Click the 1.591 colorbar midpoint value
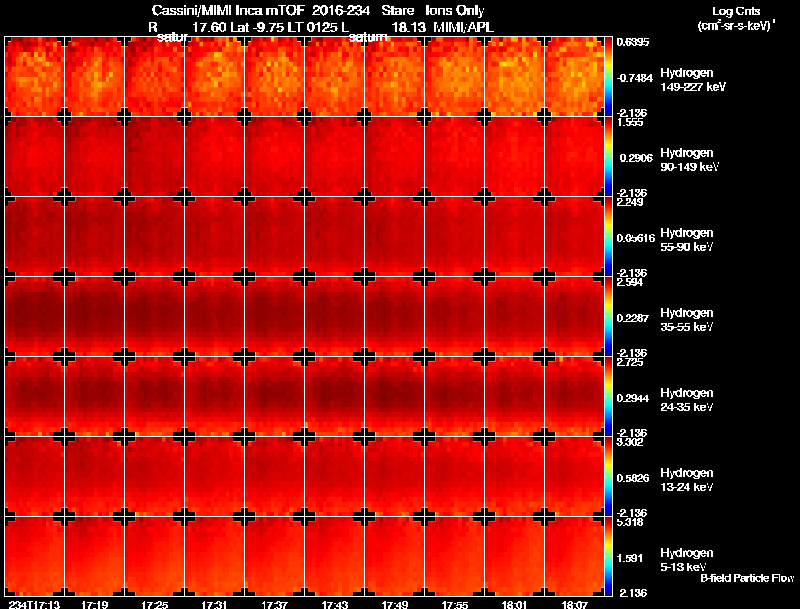Screen dimensions: 800x609 [x=632, y=559]
